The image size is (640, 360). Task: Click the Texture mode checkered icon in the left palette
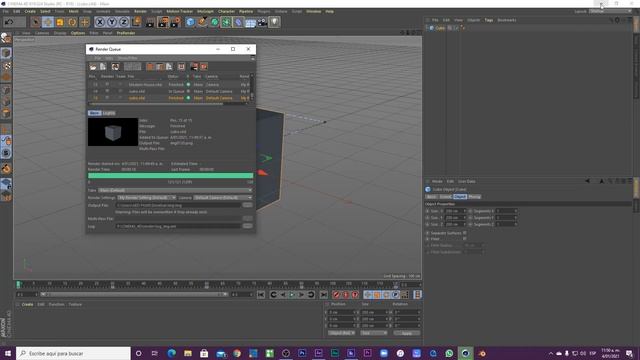point(6,66)
